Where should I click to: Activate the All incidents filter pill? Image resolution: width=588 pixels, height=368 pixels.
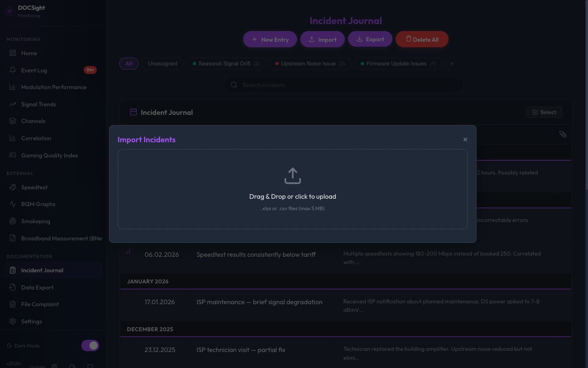click(x=129, y=63)
